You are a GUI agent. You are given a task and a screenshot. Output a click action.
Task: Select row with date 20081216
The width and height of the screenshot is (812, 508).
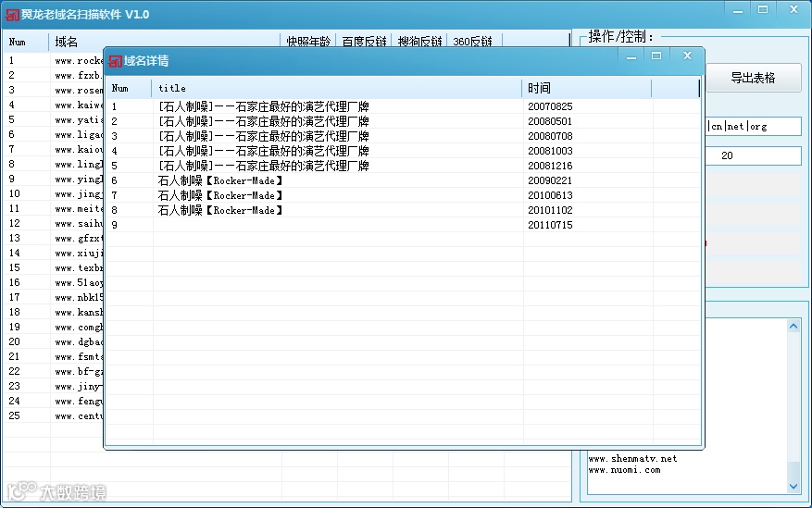(x=403, y=166)
